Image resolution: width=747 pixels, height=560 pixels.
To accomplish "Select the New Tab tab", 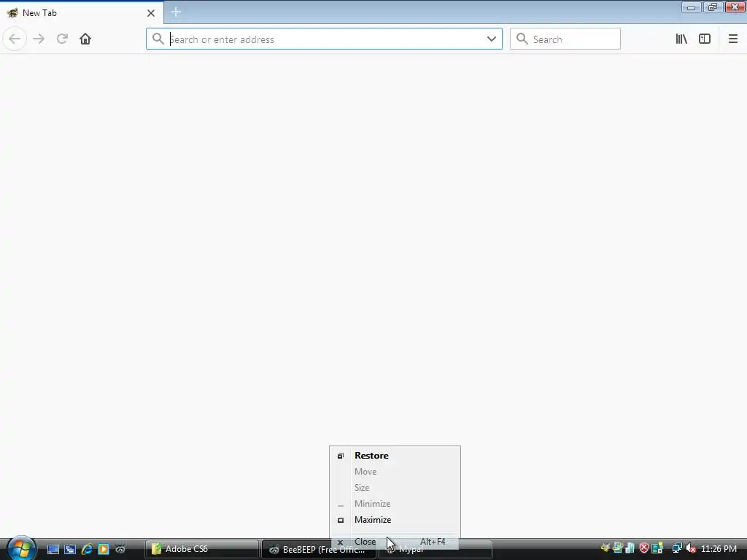I will click(x=82, y=13).
